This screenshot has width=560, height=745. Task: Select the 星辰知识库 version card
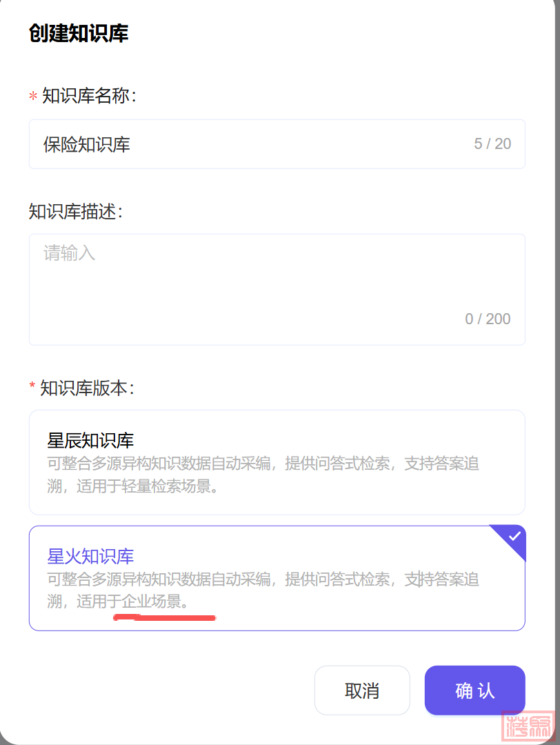pos(277,462)
